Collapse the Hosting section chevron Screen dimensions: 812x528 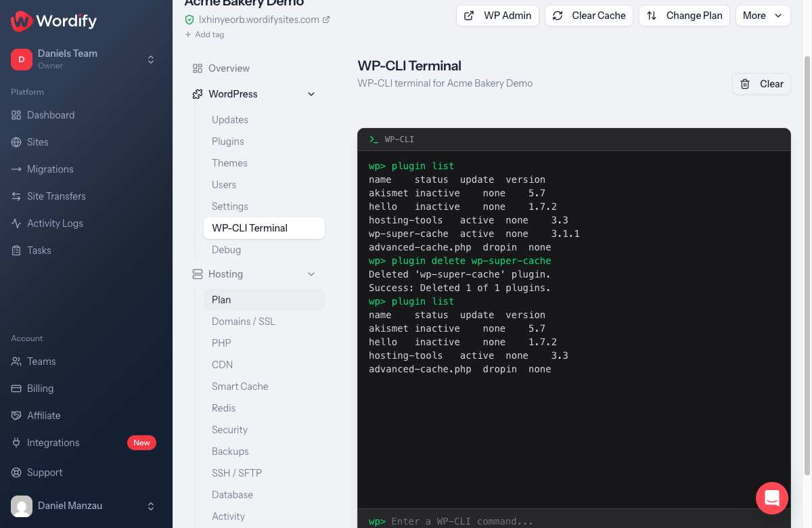click(x=311, y=274)
